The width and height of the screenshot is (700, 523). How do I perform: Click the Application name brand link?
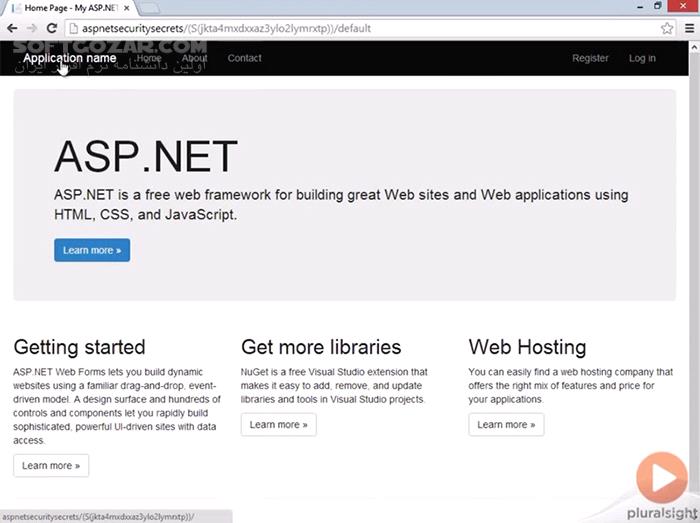(70, 58)
